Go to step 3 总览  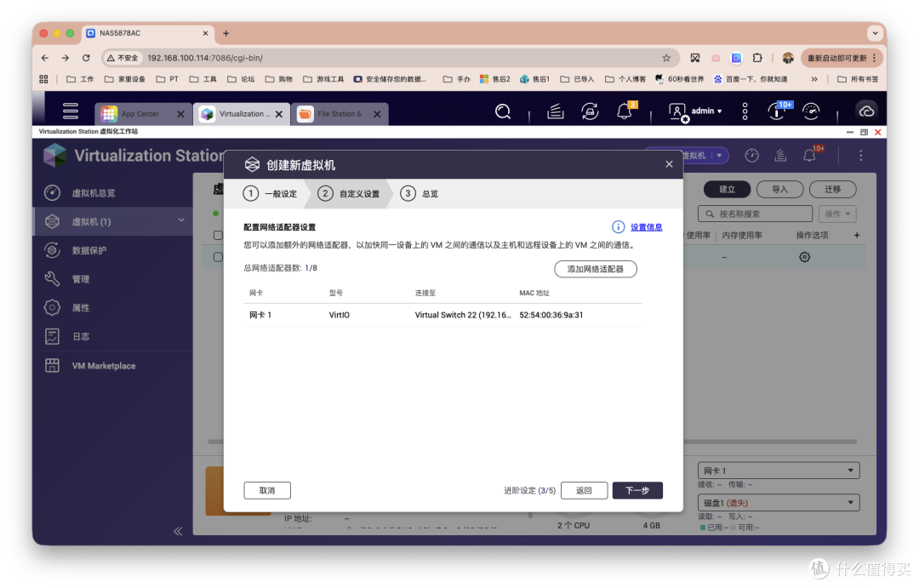(x=419, y=193)
